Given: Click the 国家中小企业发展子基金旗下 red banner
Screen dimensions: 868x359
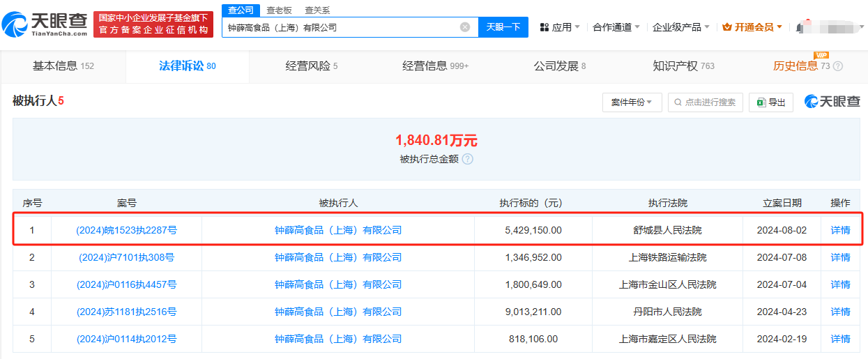Looking at the screenshot, I should (x=153, y=24).
